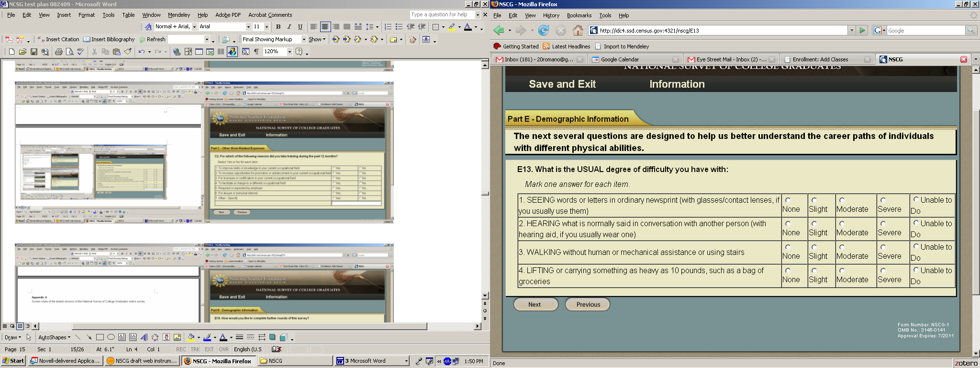This screenshot has height=368, width=980.
Task: Toggle Show/Hide paragraph marks icon
Action: tap(256, 52)
